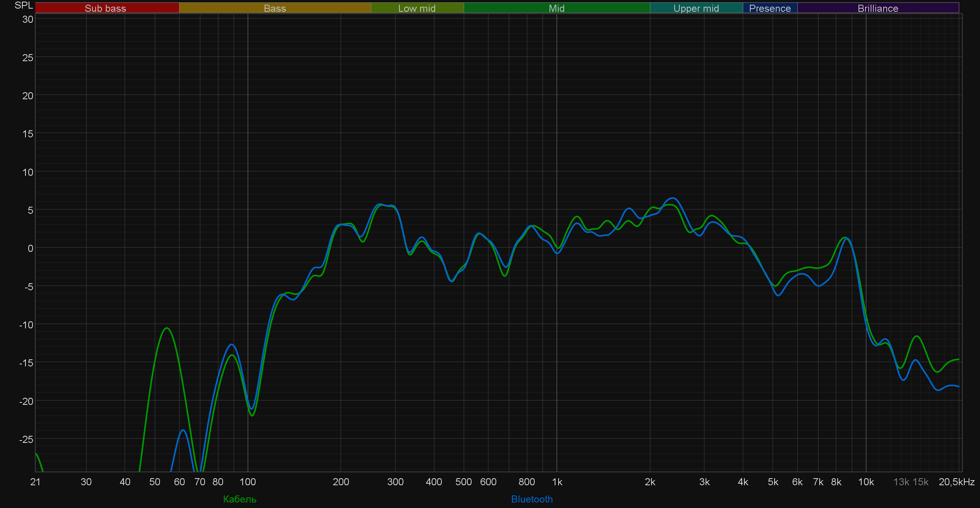
Task: Click the 1k frequency axis label
Action: (557, 482)
